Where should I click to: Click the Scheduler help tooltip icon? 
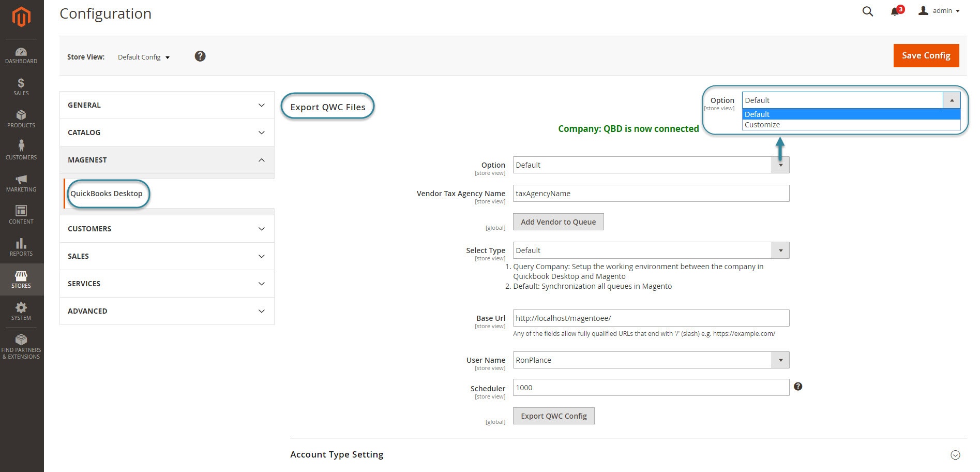(x=798, y=387)
